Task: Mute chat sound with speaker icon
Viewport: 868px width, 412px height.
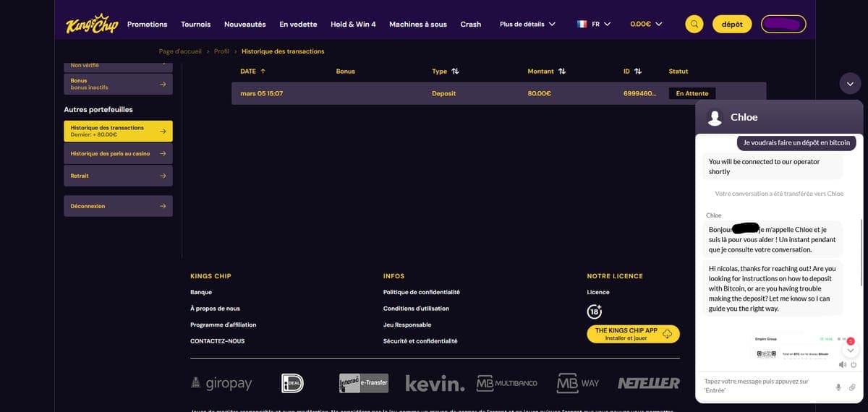Action: (x=842, y=364)
